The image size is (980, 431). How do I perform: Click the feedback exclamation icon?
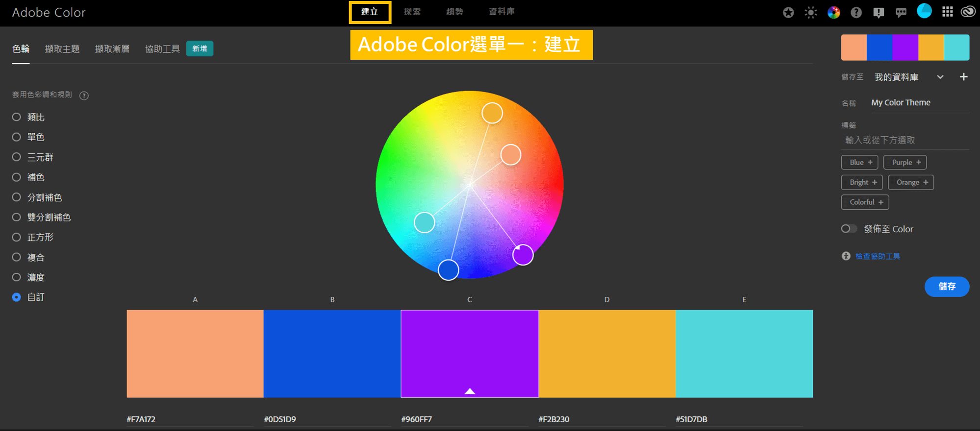coord(879,12)
